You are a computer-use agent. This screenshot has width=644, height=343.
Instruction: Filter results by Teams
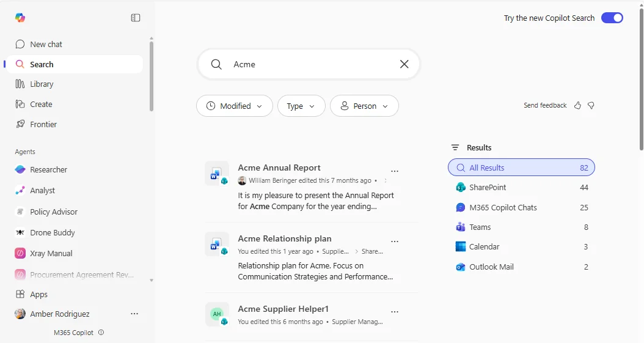[521, 227]
